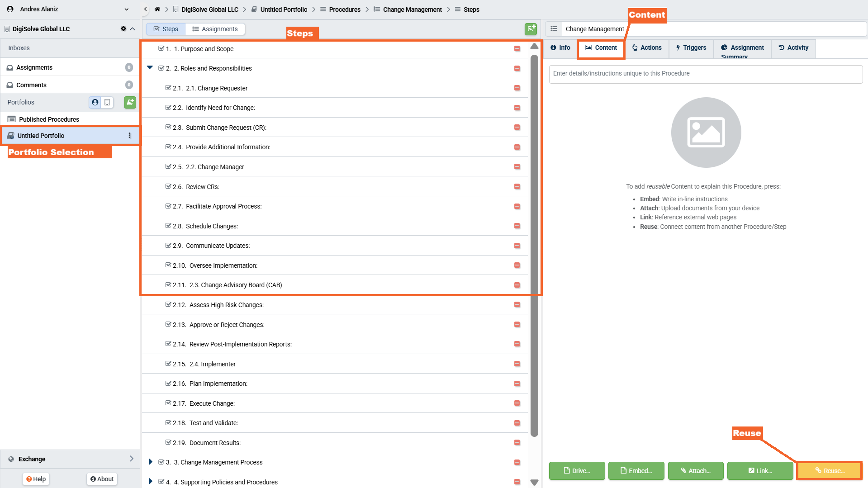Click red remove icon for Review CRs step
Screen dimensions: 868x488
517,187
